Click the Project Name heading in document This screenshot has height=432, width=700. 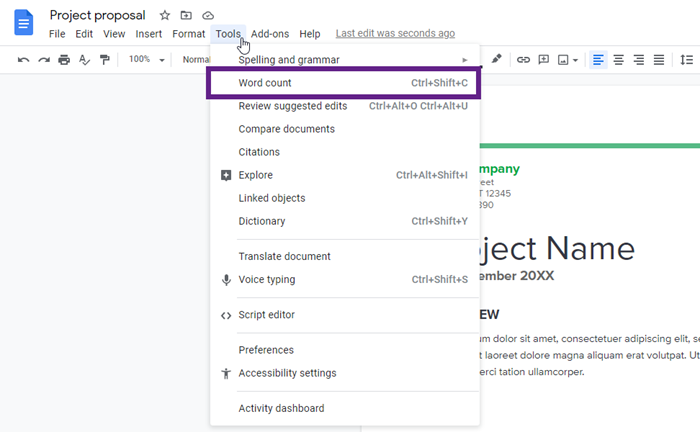[557, 249]
